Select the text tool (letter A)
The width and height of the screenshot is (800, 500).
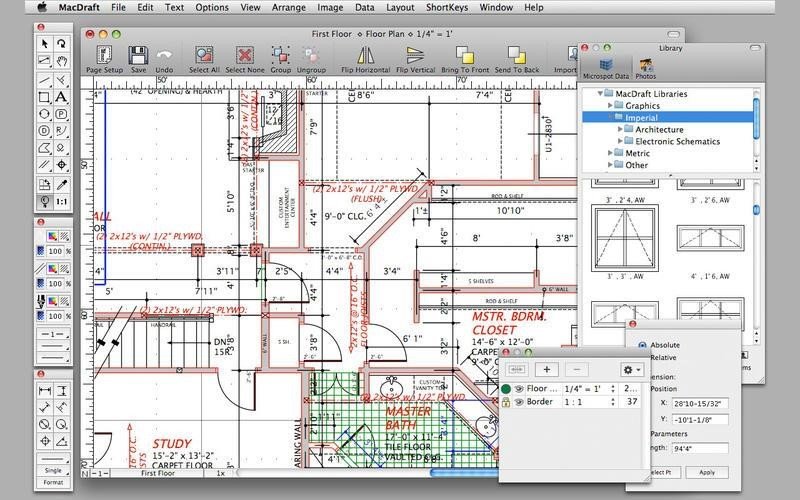[62, 97]
